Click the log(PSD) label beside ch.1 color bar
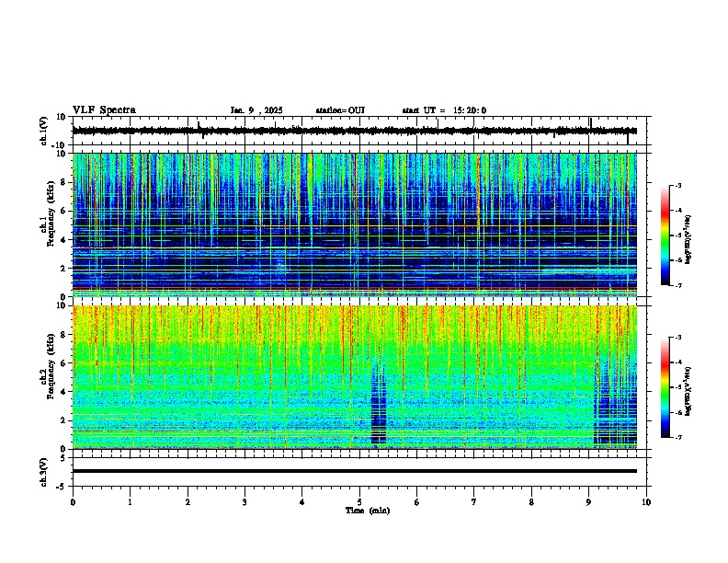 [x=688, y=239]
